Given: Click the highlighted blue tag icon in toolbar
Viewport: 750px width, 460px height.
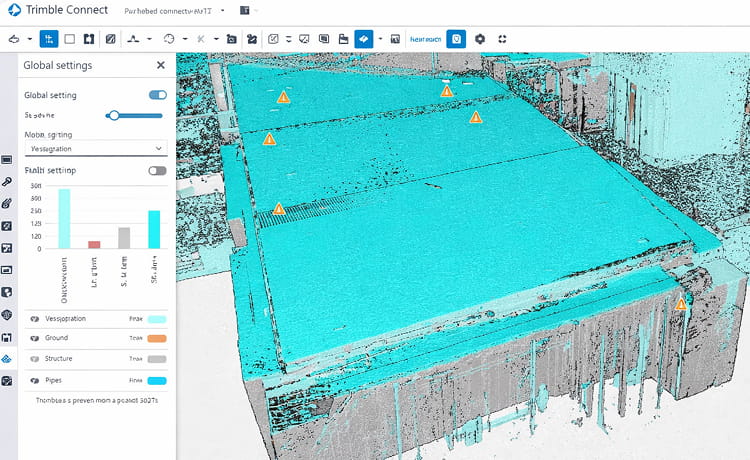Looking at the screenshot, I should [x=364, y=39].
